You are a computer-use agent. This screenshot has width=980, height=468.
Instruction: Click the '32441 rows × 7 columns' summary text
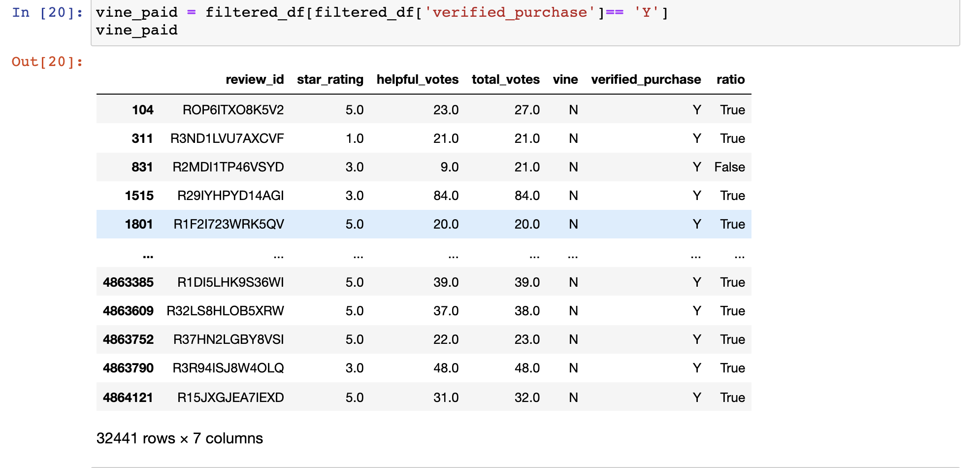tap(180, 438)
